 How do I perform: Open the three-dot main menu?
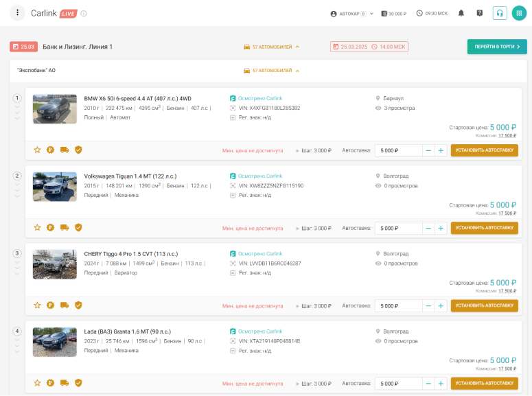pos(18,13)
